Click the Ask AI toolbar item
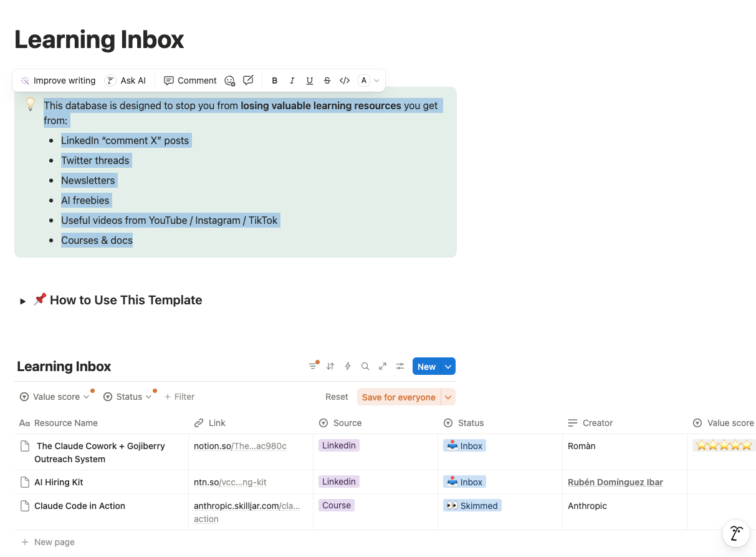The image size is (756, 557). click(x=126, y=80)
